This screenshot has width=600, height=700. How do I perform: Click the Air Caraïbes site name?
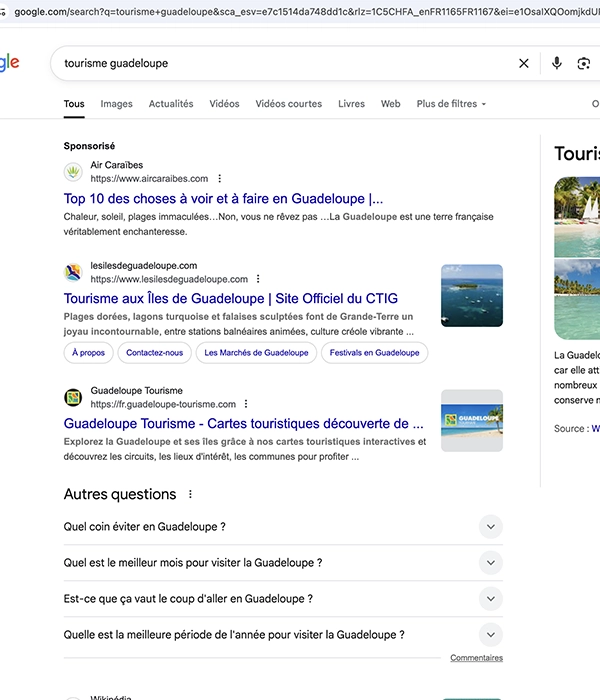coord(117,165)
